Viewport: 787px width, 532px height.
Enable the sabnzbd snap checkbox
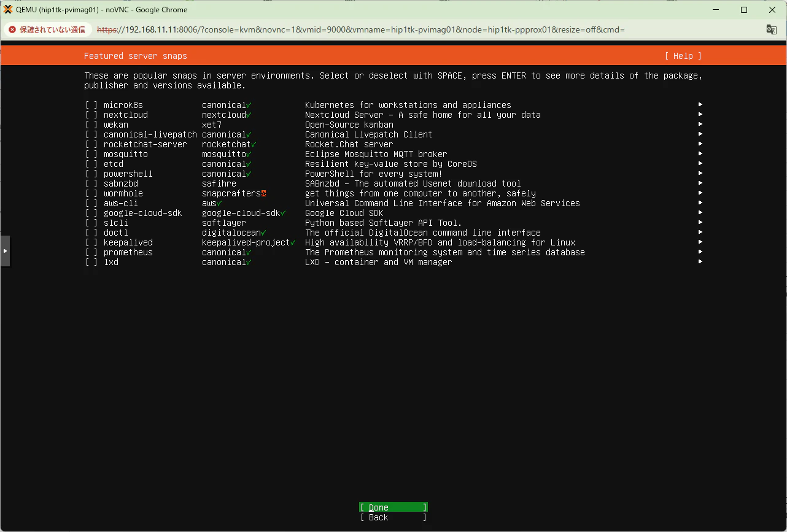coord(91,183)
